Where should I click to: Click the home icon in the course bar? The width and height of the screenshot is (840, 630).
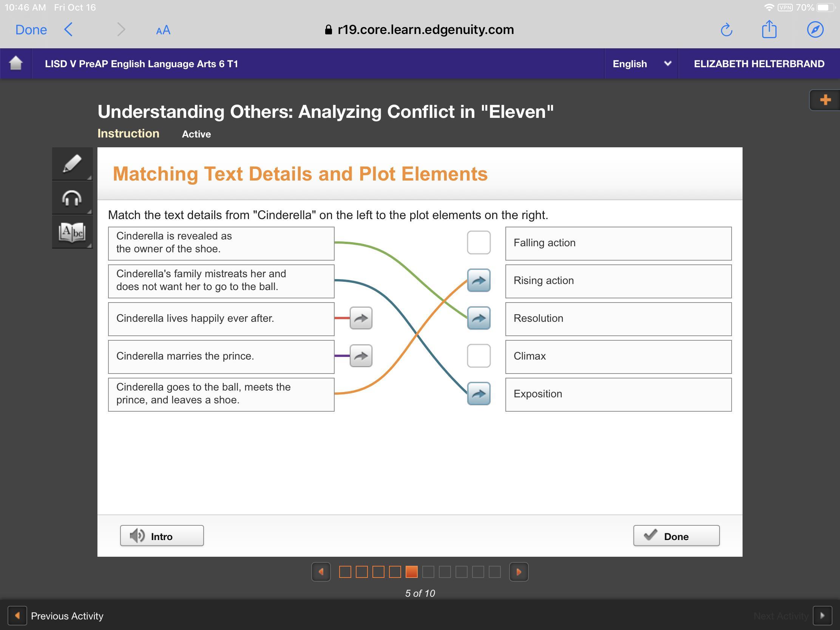(x=16, y=63)
